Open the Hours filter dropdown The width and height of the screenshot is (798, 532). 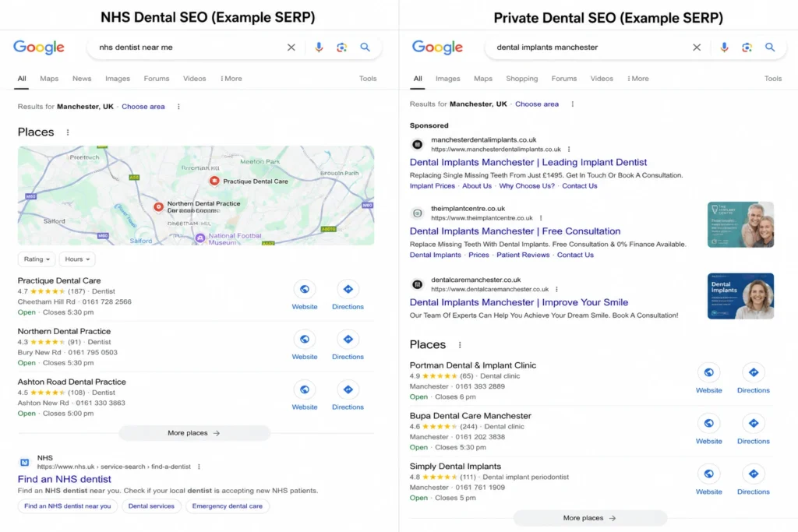coord(77,259)
